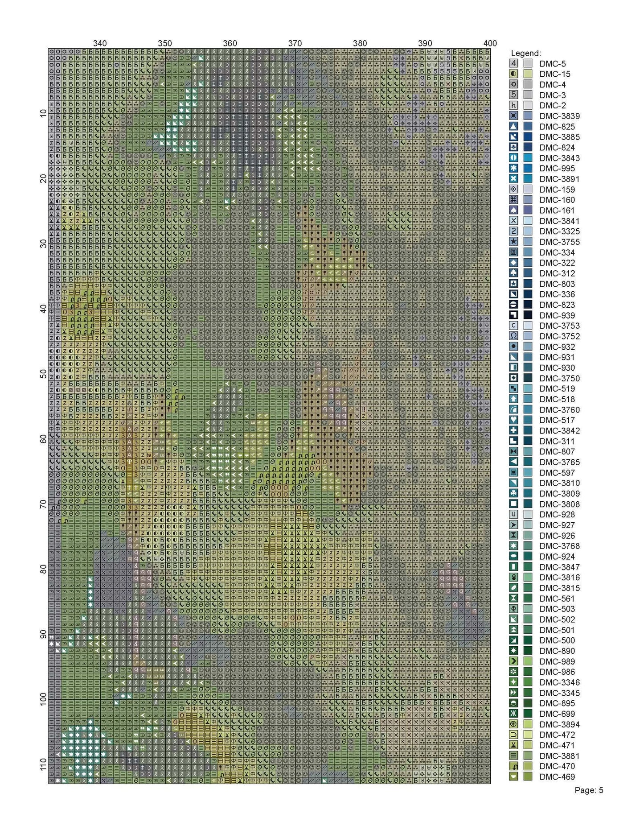Click the column number 370 on top ruler

coord(295,43)
